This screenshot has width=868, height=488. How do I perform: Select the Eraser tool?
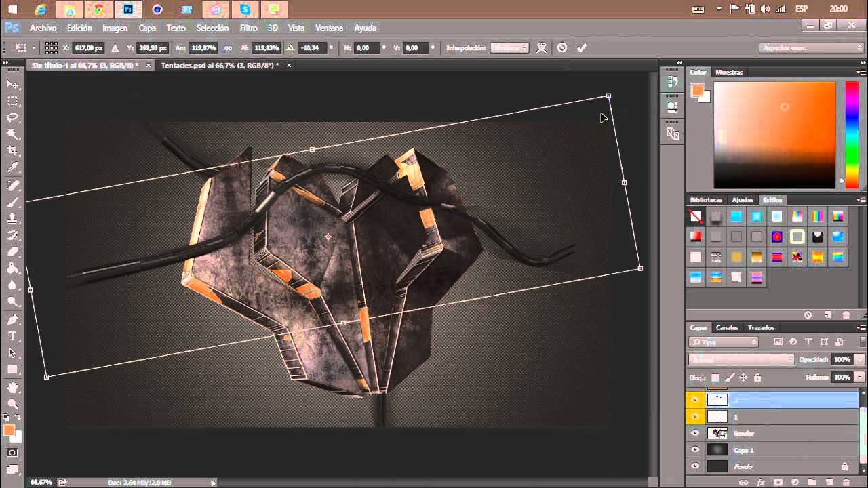coord(12,252)
